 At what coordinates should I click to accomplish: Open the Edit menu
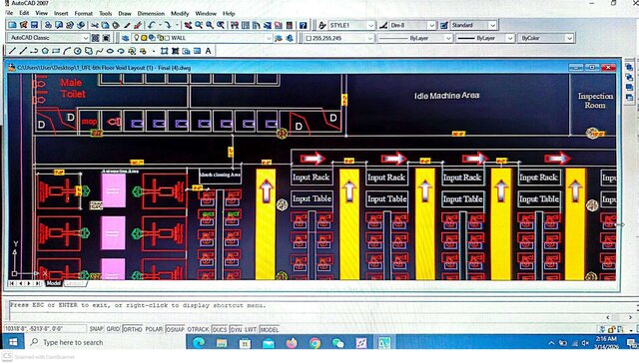pyautogui.click(x=24, y=13)
